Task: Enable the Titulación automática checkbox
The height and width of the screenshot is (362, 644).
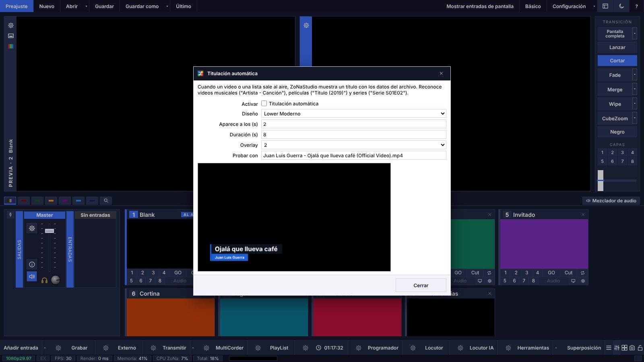Action: 264,103
